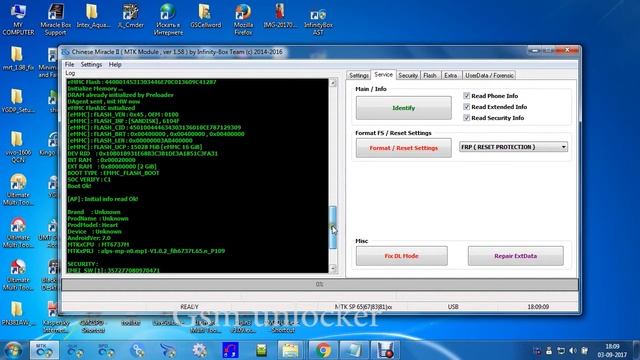Toggle Read Extended Info checkbox
This screenshot has height=360, width=640.
pyautogui.click(x=467, y=107)
